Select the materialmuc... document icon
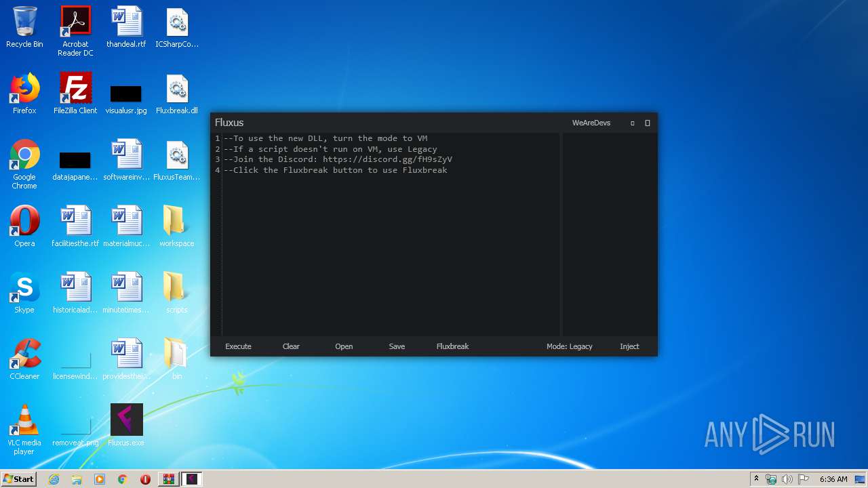The image size is (868, 488). click(x=126, y=227)
